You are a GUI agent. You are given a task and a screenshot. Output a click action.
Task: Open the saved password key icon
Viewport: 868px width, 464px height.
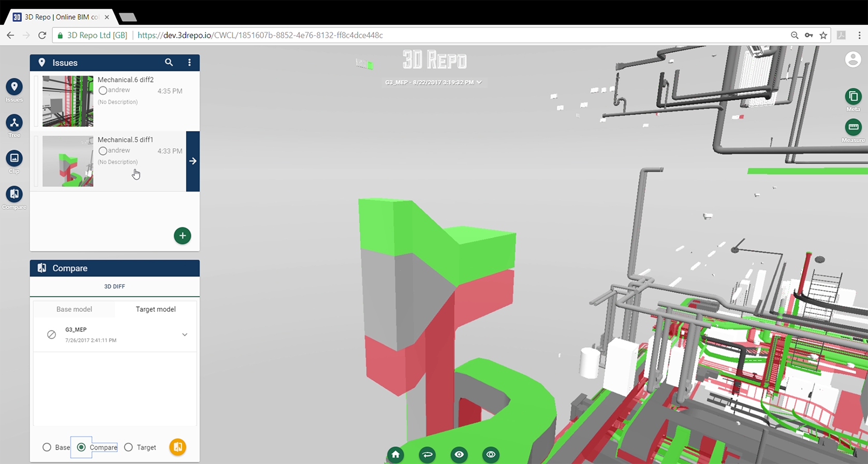tap(808, 35)
